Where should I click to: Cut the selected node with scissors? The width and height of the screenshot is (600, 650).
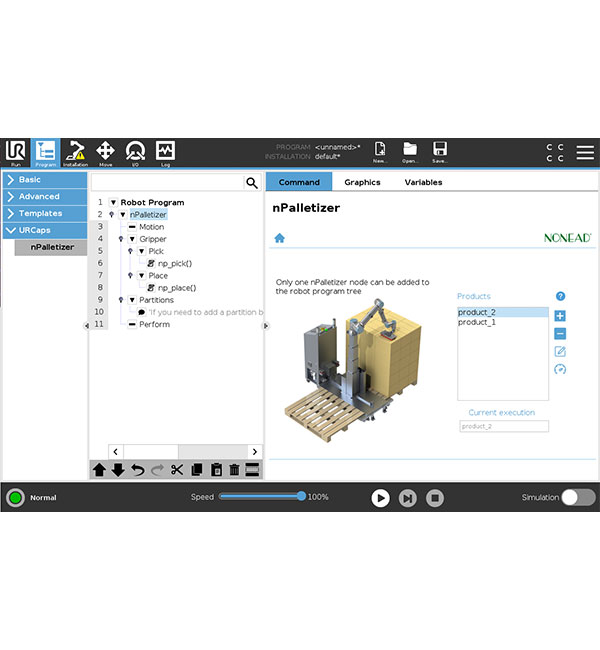(177, 470)
